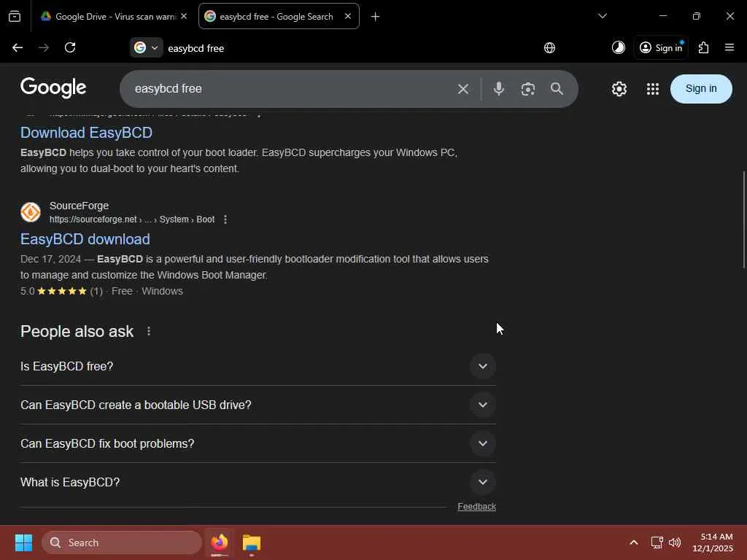
Task: Open People also ask options menu
Action: (149, 331)
